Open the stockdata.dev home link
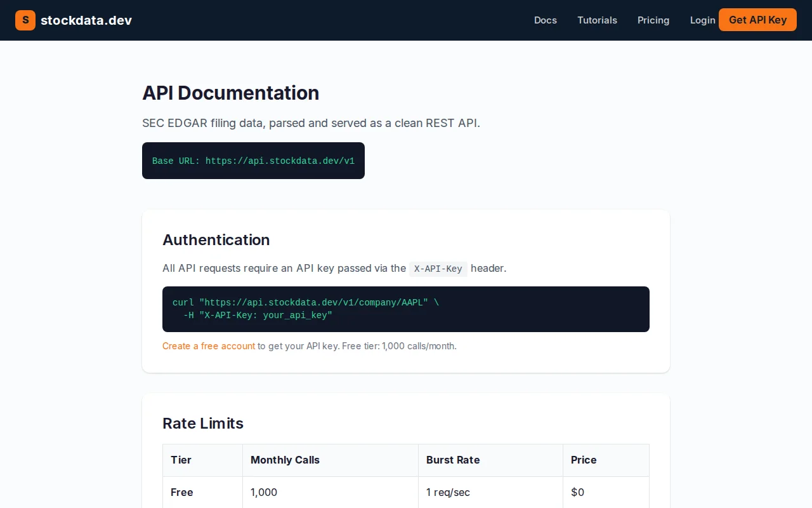 coord(74,20)
